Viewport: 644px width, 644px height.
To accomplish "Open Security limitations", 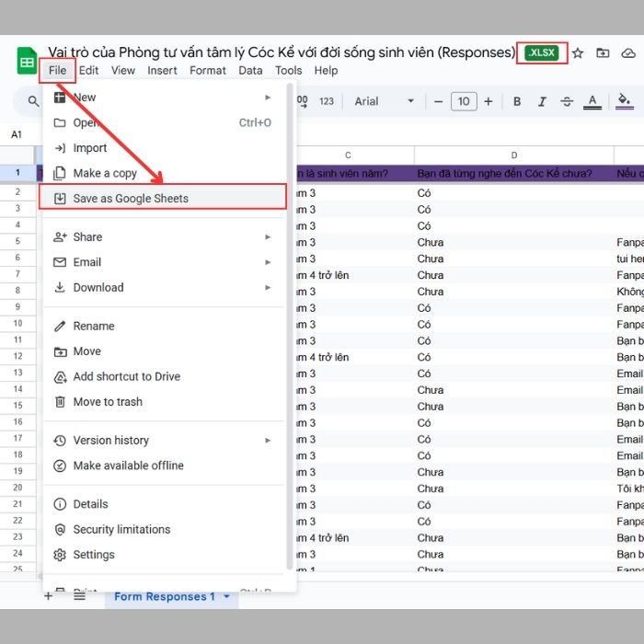I will point(162,529).
